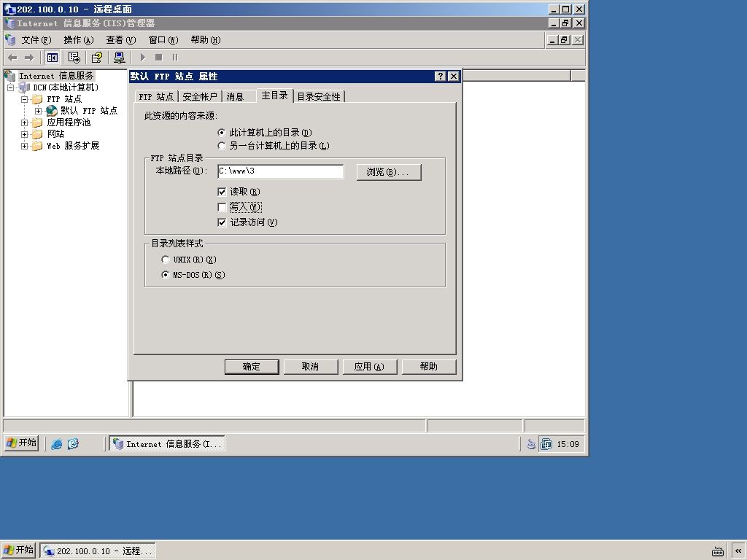Collapse the FTP 站点 folder
The image size is (747, 560).
[x=24, y=99]
